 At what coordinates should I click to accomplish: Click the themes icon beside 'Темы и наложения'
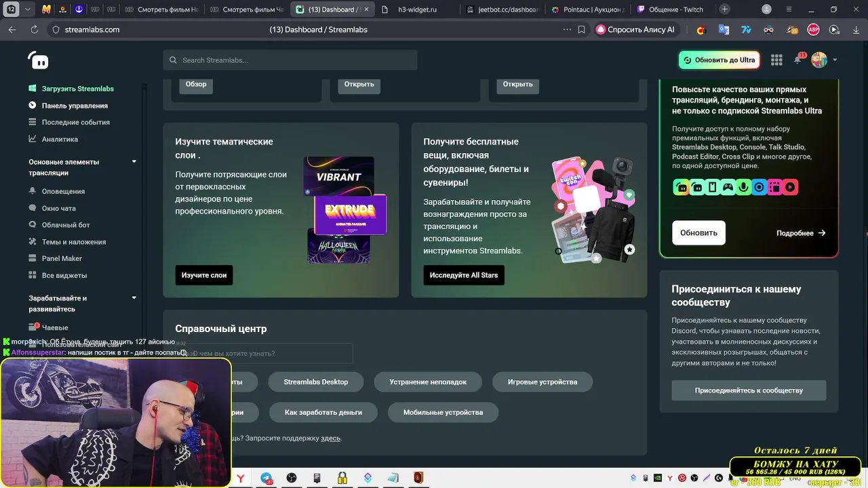point(33,242)
